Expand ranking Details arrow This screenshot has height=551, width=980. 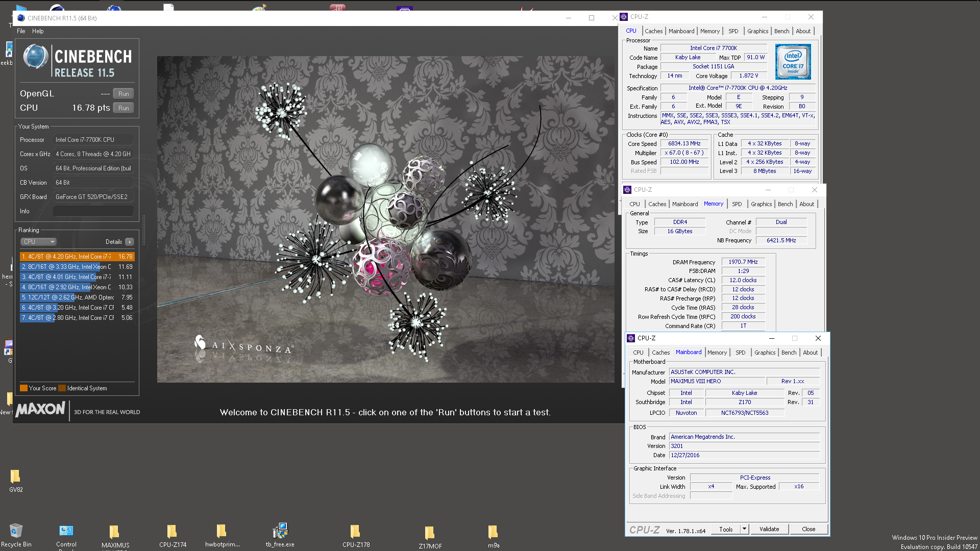click(130, 242)
